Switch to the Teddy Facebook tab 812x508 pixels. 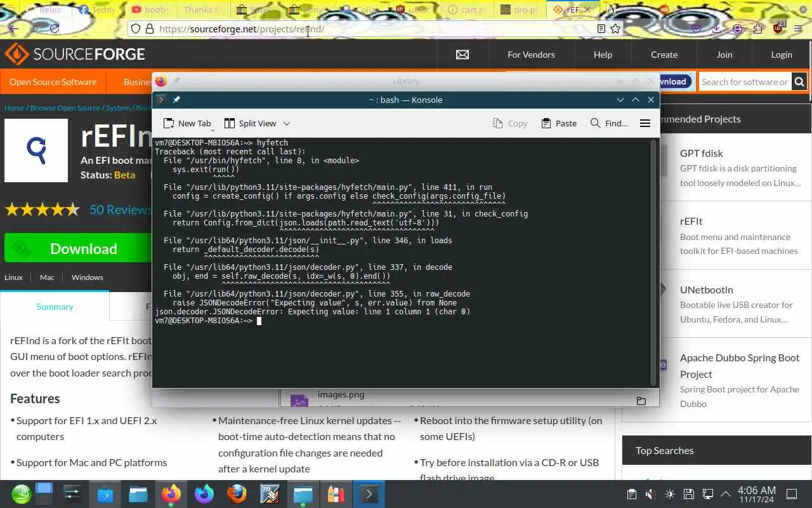97,10
